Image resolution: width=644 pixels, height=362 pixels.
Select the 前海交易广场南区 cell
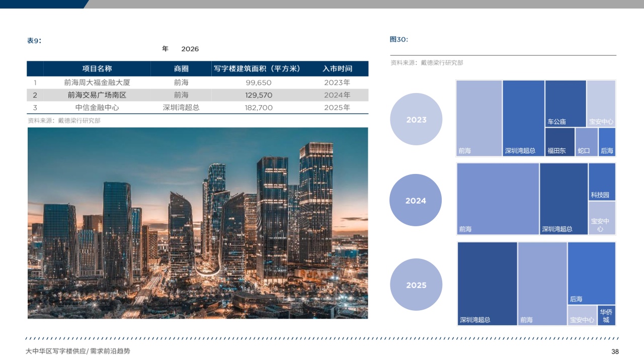pyautogui.click(x=97, y=95)
